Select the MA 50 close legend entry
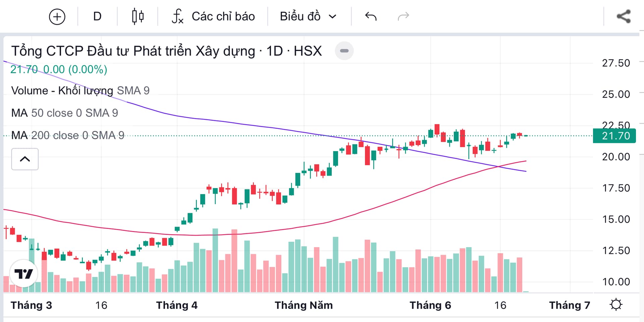Screen dimensions: 644x322 tap(64, 113)
